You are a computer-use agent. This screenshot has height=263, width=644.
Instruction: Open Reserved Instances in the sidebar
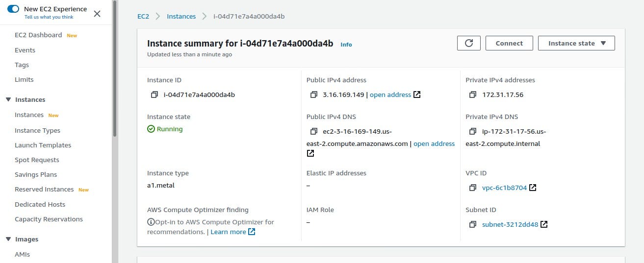pyautogui.click(x=44, y=189)
